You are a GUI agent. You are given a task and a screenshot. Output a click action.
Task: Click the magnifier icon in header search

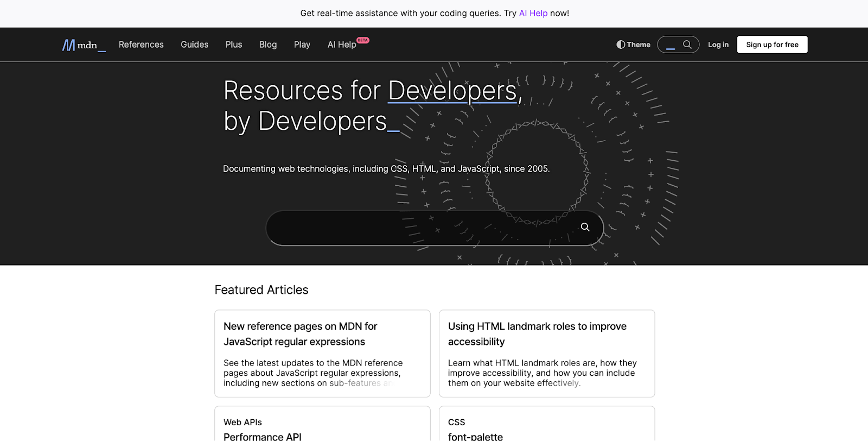[x=687, y=45]
